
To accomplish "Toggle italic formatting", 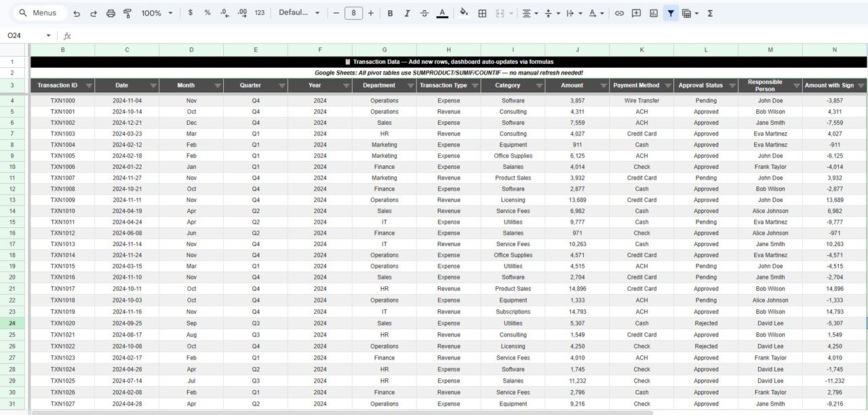I will [407, 13].
